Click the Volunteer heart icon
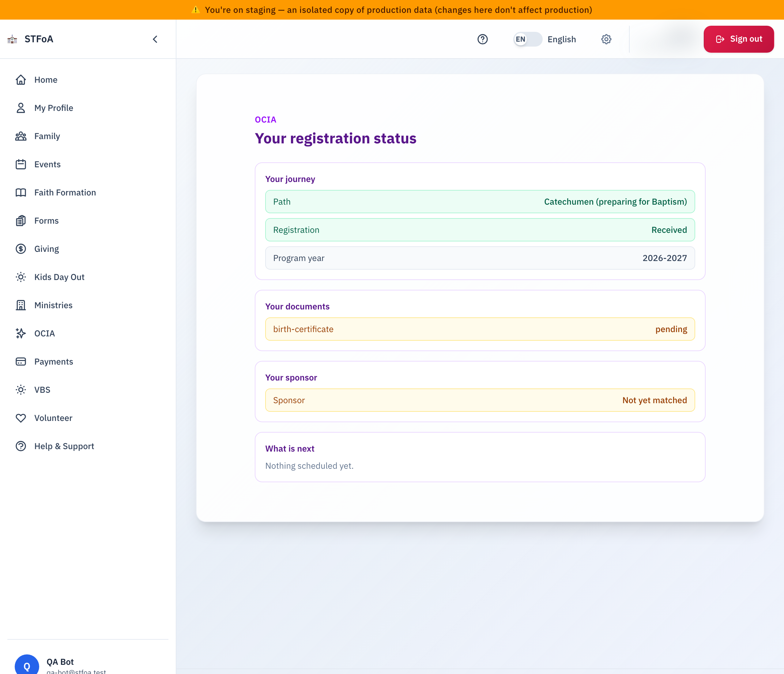The width and height of the screenshot is (784, 674). (x=21, y=418)
